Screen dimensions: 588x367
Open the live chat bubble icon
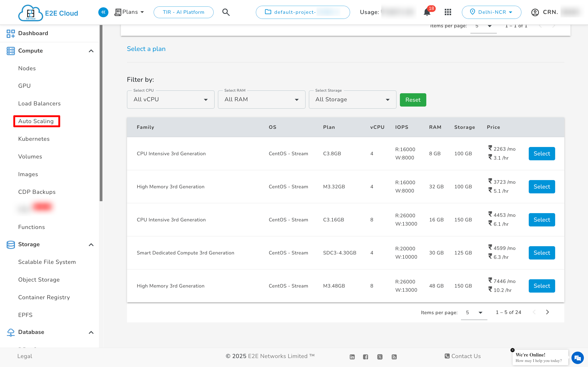tap(578, 358)
